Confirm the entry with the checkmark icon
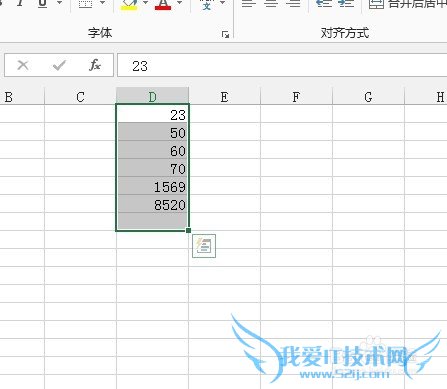Viewport: 447px width, 389px height. tap(59, 65)
